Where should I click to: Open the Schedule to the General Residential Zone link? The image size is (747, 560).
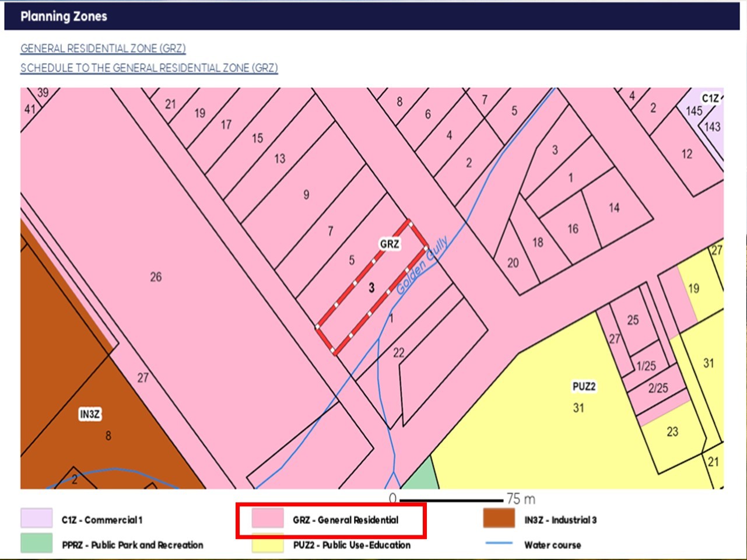[x=149, y=68]
